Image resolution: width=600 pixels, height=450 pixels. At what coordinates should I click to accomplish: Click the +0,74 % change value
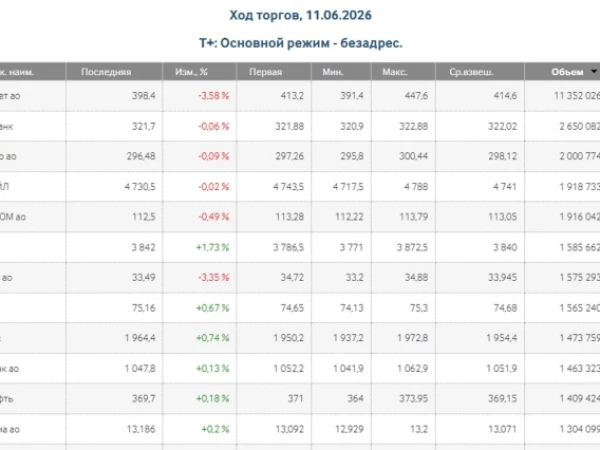pos(213,338)
